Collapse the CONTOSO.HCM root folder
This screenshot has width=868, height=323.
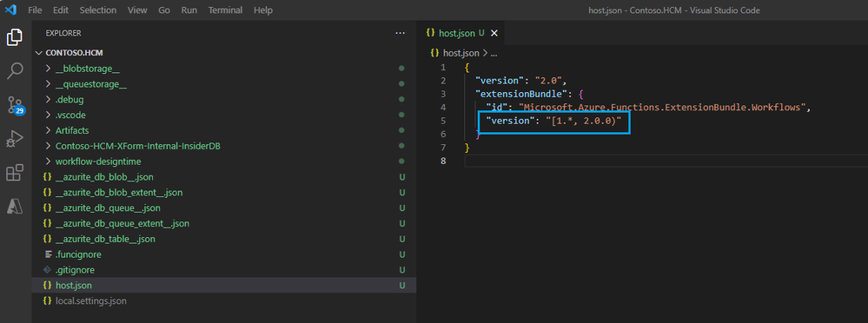pyautogui.click(x=39, y=53)
